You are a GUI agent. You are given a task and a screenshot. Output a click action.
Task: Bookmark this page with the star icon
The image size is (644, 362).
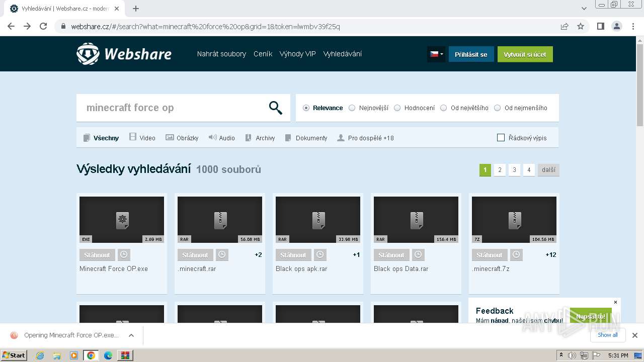581,26
